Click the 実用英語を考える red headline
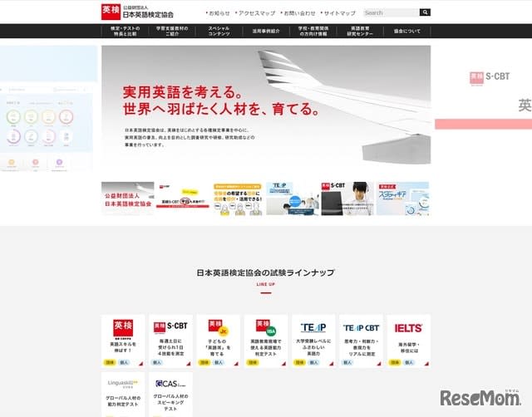The width and height of the screenshot is (532, 417). coord(183,92)
